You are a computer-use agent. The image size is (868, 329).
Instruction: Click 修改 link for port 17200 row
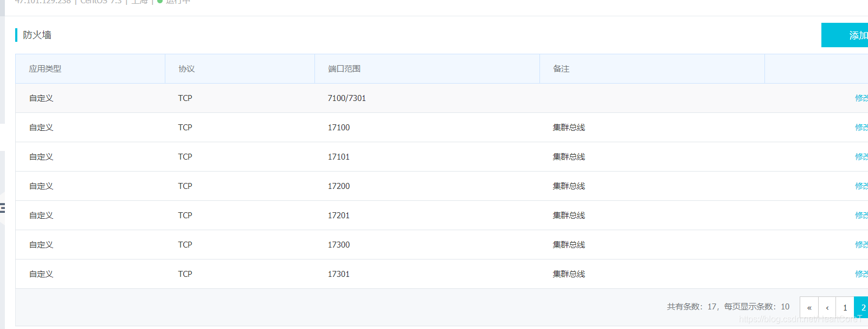tap(861, 186)
